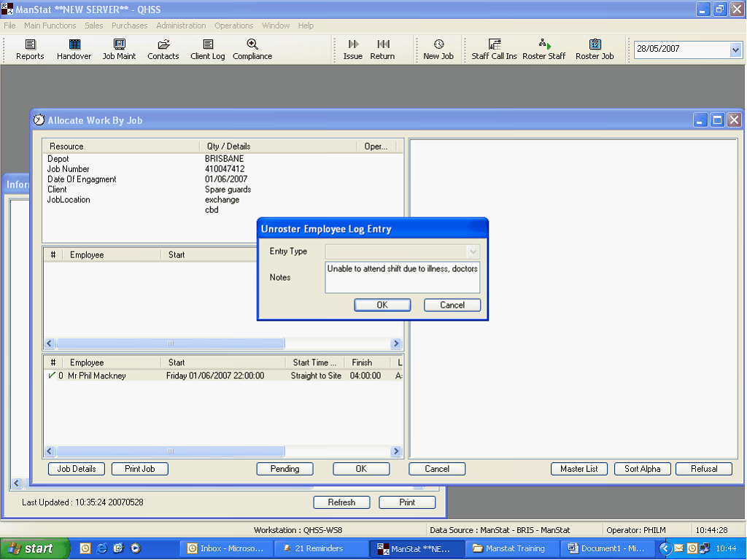Click the Notes text field
This screenshot has height=560, width=747.
pyautogui.click(x=402, y=277)
